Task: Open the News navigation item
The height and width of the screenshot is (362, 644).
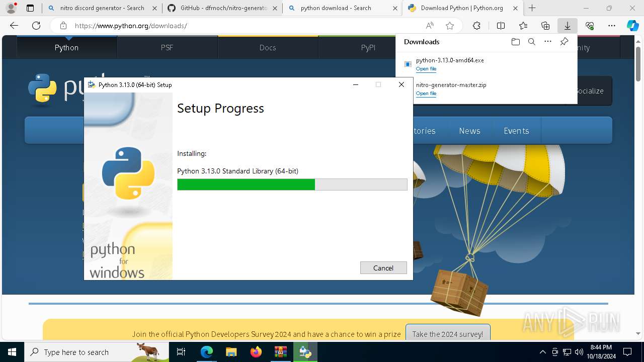Action: coord(469,131)
